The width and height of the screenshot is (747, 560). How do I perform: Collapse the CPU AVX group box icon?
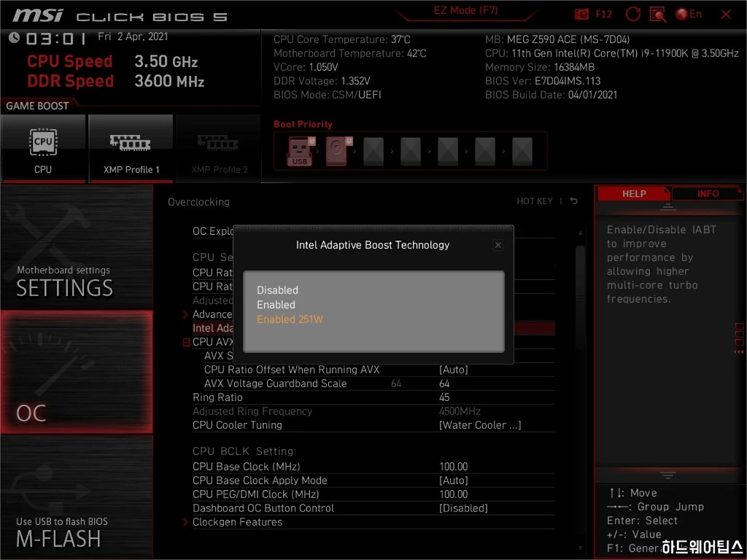click(186, 342)
